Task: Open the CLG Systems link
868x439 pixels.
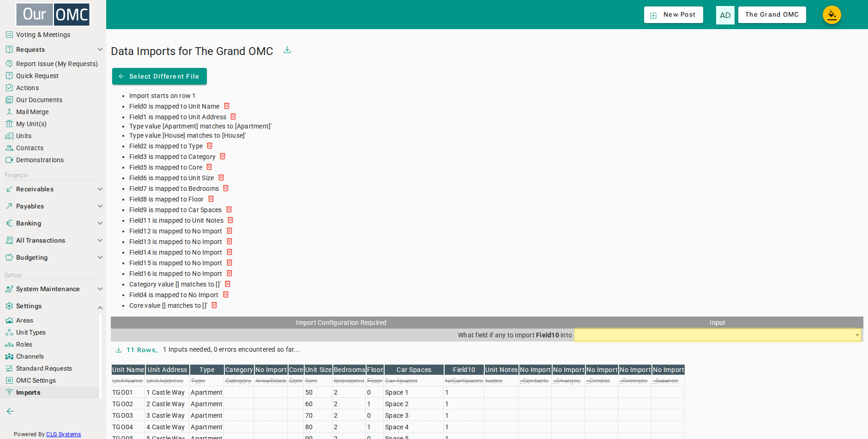Action: (63, 434)
